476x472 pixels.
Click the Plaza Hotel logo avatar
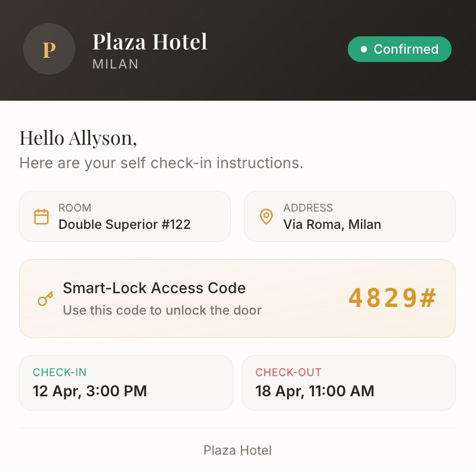49,49
